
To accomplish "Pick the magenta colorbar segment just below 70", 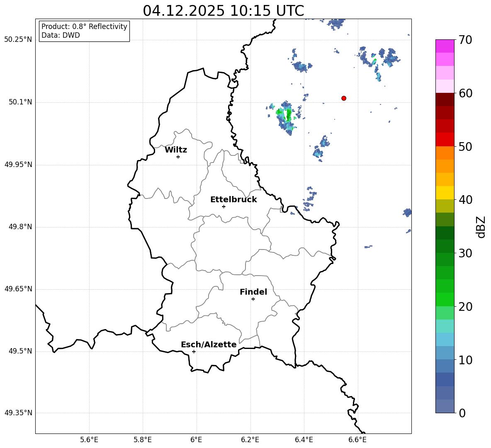I will point(445,46).
